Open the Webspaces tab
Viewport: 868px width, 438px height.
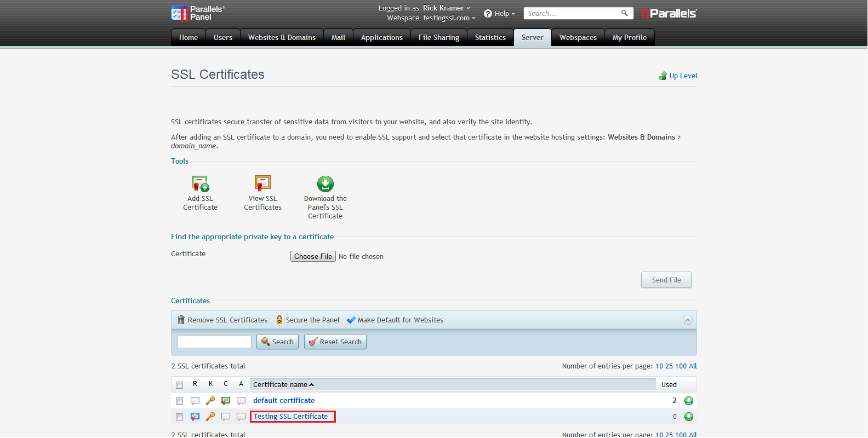578,37
